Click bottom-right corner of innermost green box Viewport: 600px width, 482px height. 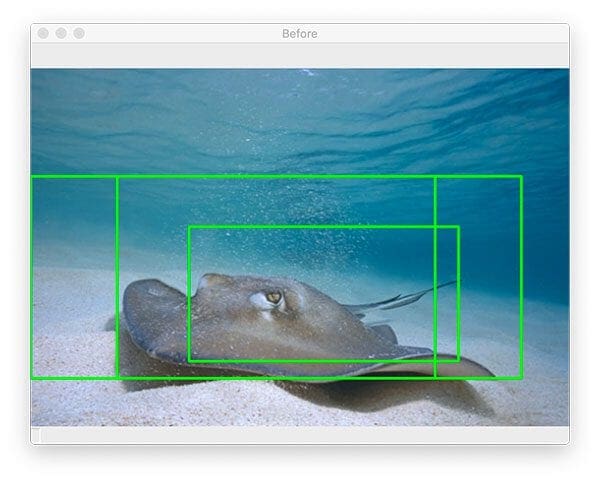(458, 360)
